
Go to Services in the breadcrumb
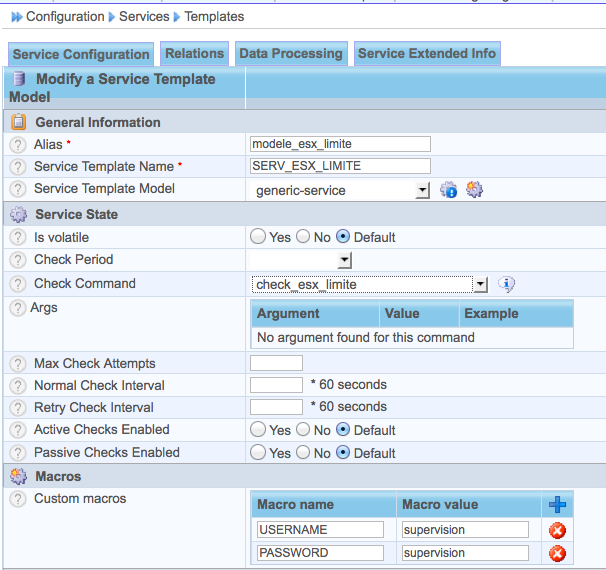(144, 16)
